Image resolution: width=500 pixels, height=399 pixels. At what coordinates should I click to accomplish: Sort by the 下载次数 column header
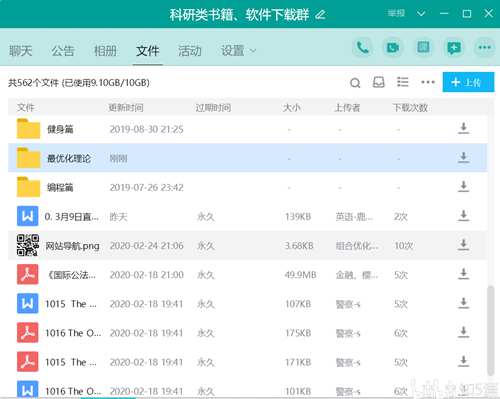[x=410, y=108]
